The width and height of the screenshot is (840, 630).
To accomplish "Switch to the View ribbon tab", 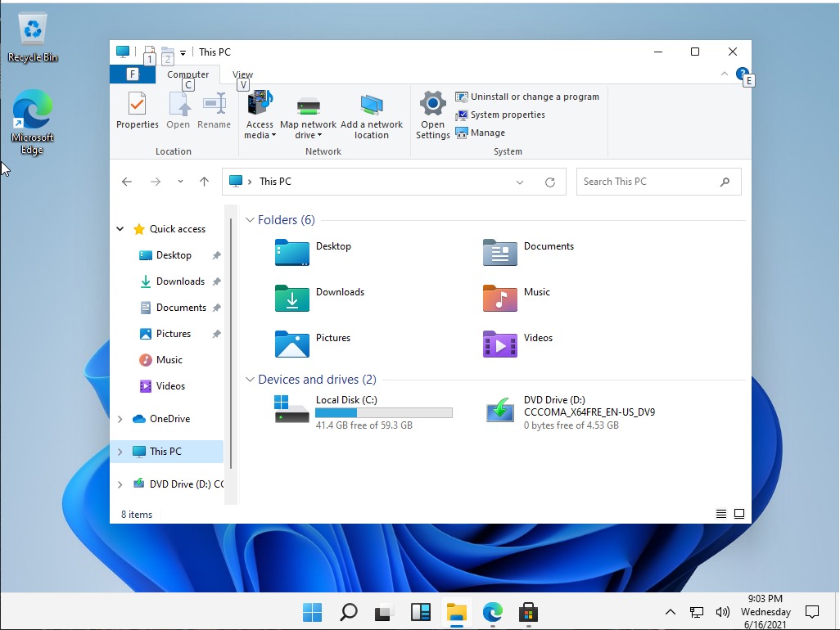I will coord(242,74).
